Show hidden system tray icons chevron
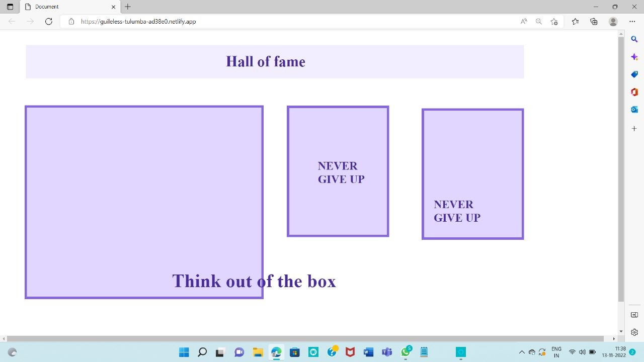The height and width of the screenshot is (362, 644). [x=522, y=352]
